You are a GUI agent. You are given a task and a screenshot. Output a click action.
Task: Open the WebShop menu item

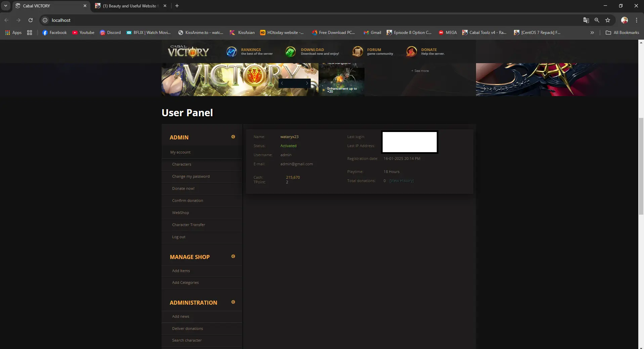180,213
